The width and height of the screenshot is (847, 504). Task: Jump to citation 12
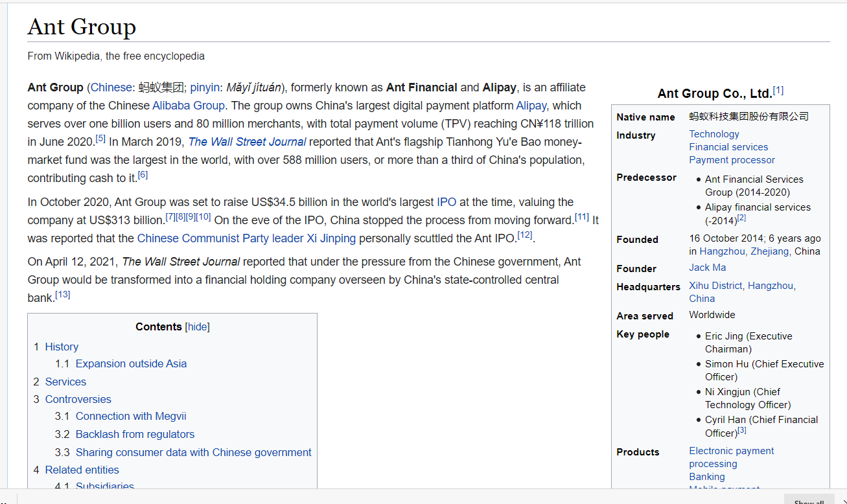click(x=525, y=235)
